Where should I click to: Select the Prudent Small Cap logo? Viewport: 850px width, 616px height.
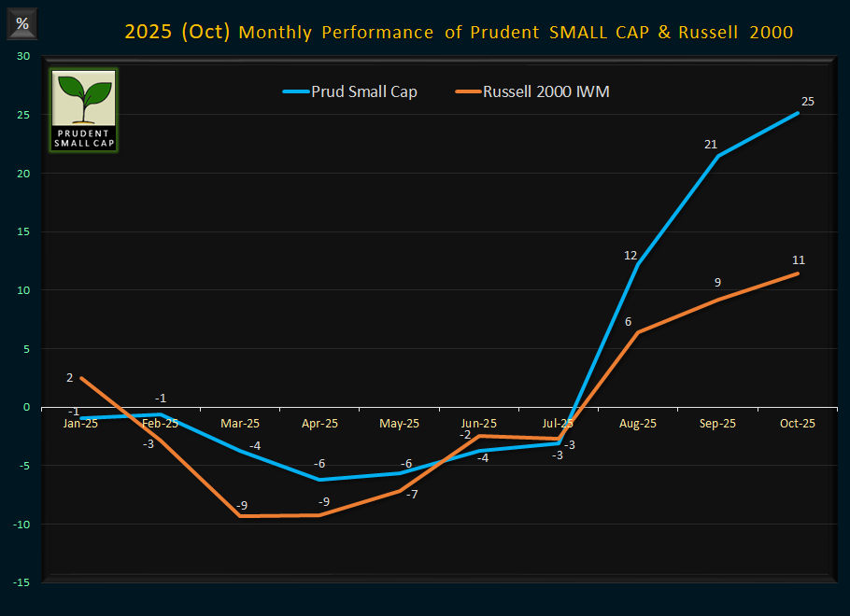pyautogui.click(x=82, y=109)
